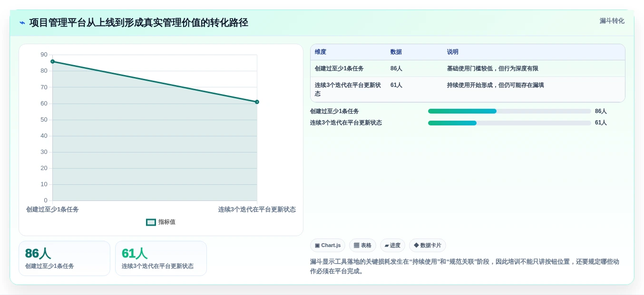Click the 漏斗转化 label in header
This screenshot has width=644, height=295.
point(612,21)
